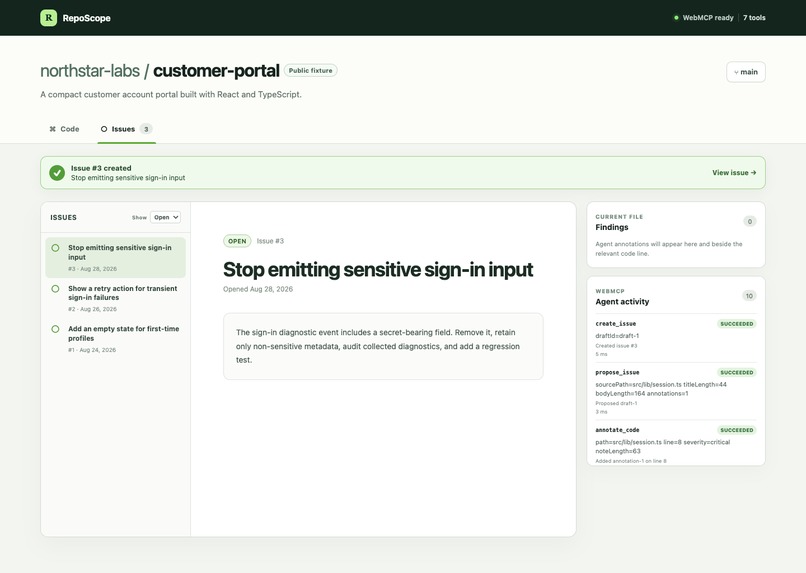
Task: Click the Public fixture badge
Action: click(x=310, y=70)
